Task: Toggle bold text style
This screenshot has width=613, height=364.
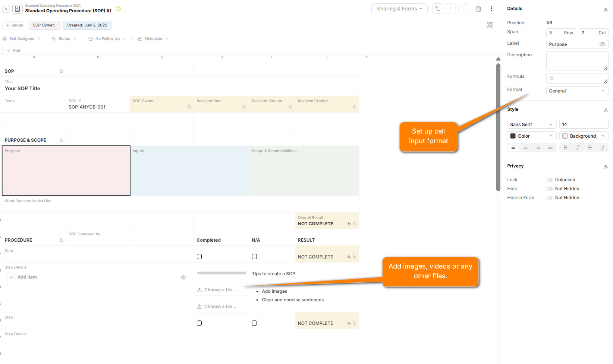Action: coord(566,147)
